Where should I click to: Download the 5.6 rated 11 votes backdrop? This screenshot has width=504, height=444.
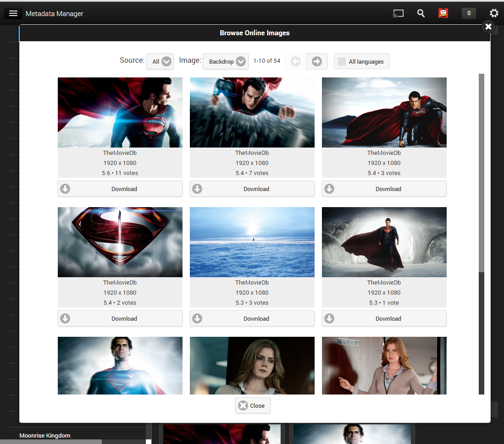(x=120, y=189)
